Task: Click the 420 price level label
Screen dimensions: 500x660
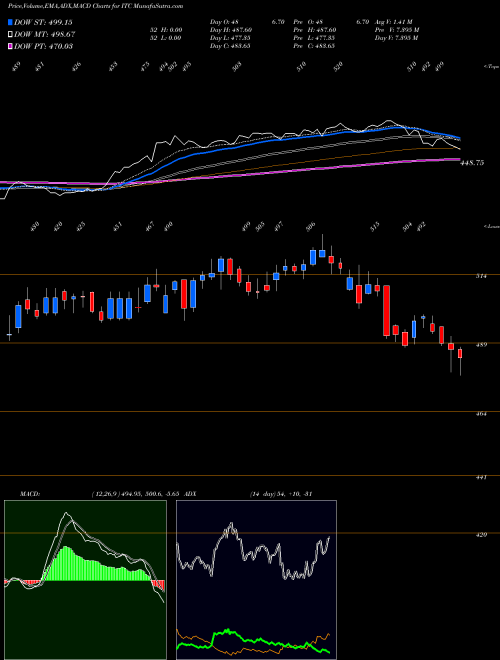Action: coord(481,535)
